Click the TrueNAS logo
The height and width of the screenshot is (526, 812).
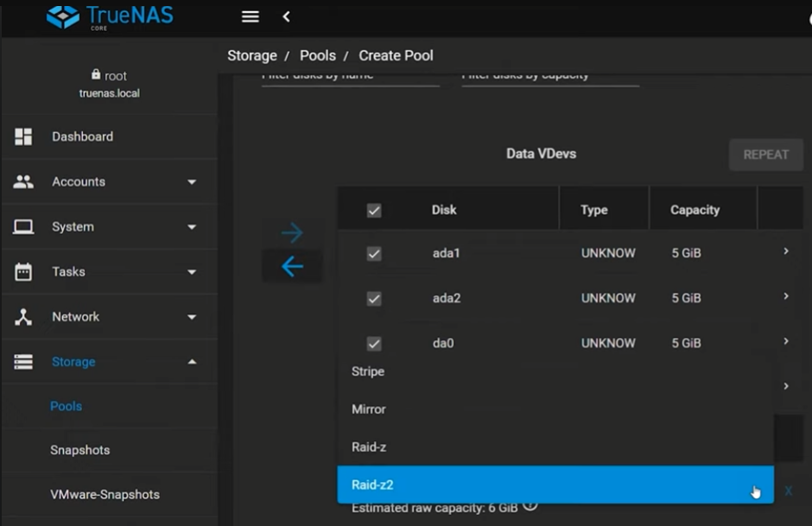point(110,17)
